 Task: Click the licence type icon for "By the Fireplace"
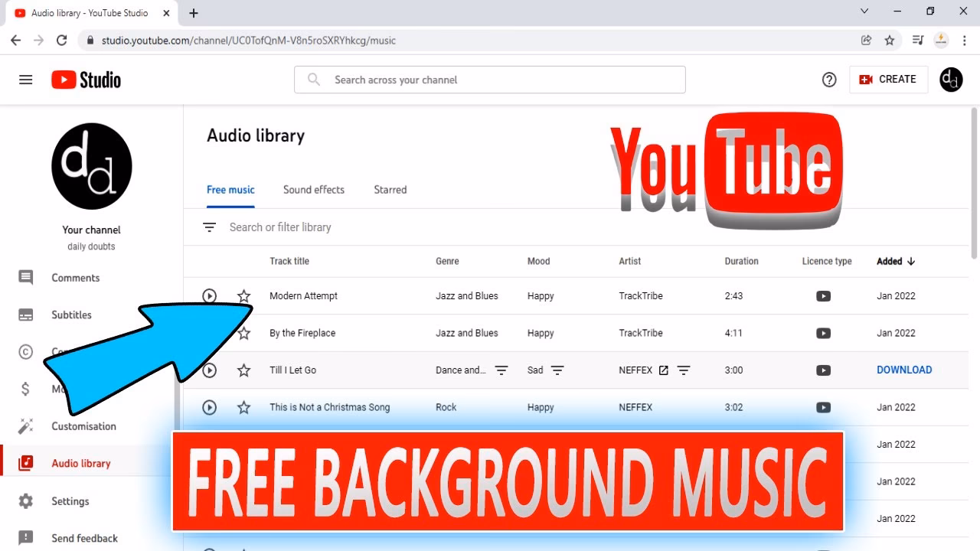pyautogui.click(x=823, y=333)
